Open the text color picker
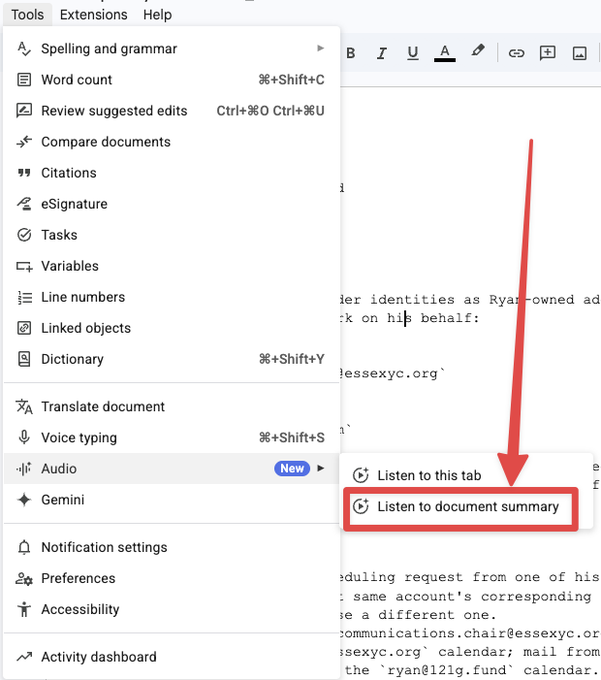The image size is (601, 680). pyautogui.click(x=445, y=53)
